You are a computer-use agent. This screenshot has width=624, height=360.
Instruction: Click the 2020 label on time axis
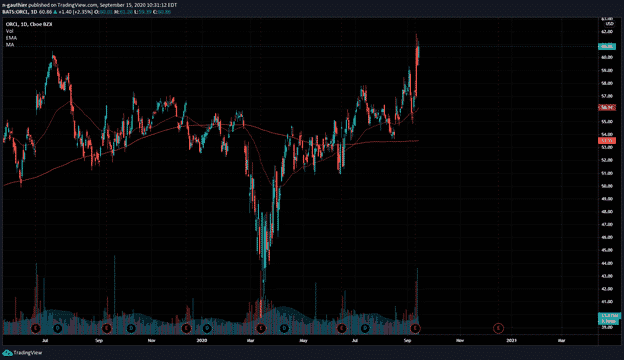202,341
